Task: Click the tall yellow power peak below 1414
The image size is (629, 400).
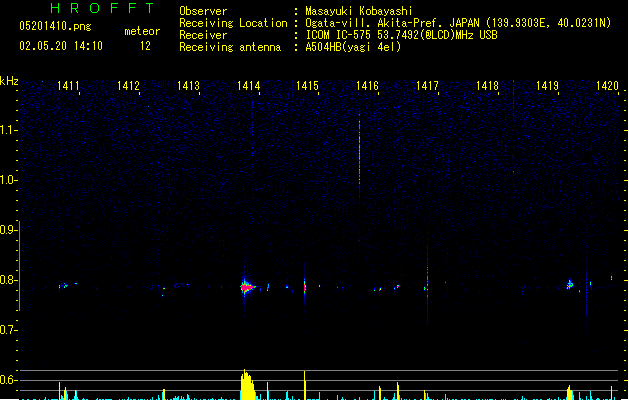Action: tap(248, 384)
